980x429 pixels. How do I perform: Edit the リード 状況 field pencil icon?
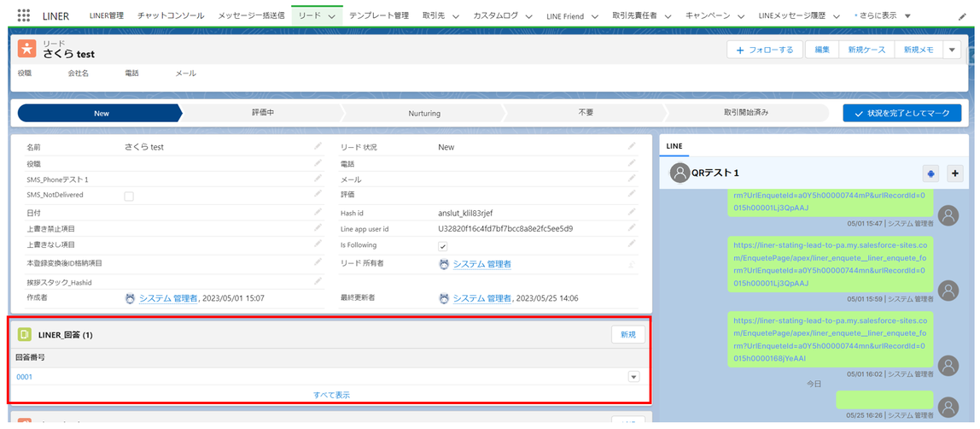[x=632, y=146]
